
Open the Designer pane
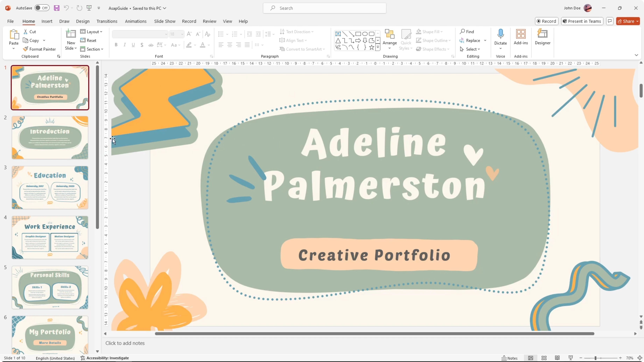pyautogui.click(x=542, y=37)
